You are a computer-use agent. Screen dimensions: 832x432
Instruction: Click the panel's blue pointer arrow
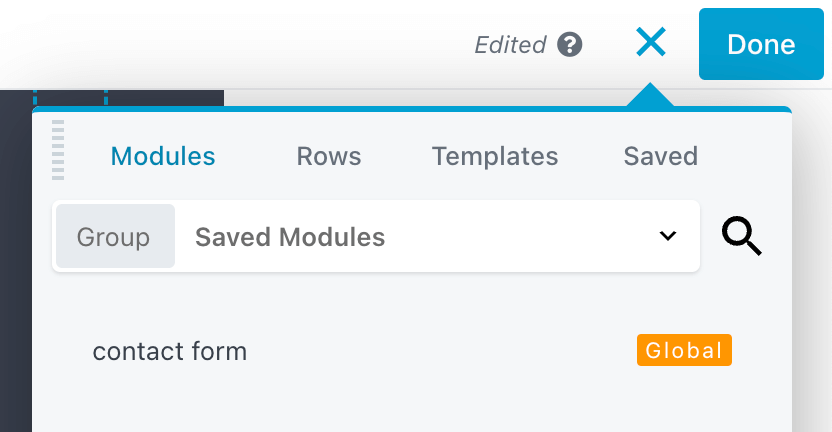coord(650,97)
